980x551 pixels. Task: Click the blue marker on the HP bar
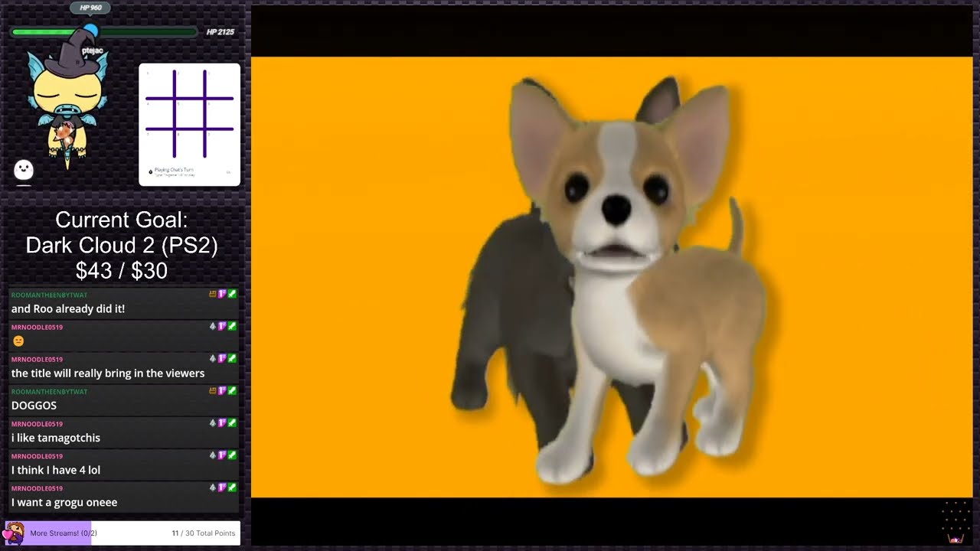point(90,31)
